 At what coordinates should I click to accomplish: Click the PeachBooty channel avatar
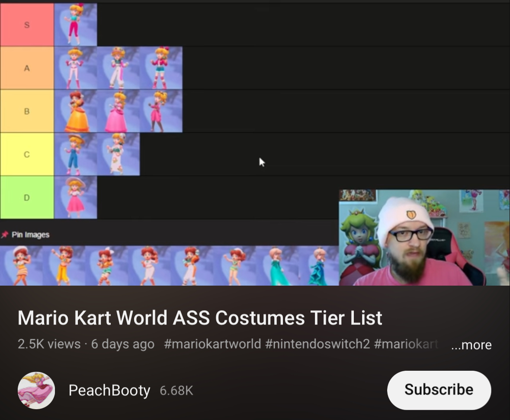pyautogui.click(x=36, y=390)
